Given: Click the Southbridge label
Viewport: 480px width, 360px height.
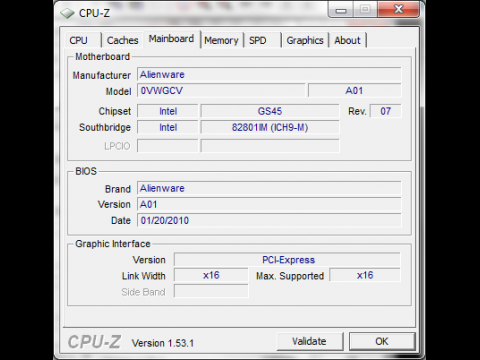Looking at the screenshot, I should 105,127.
